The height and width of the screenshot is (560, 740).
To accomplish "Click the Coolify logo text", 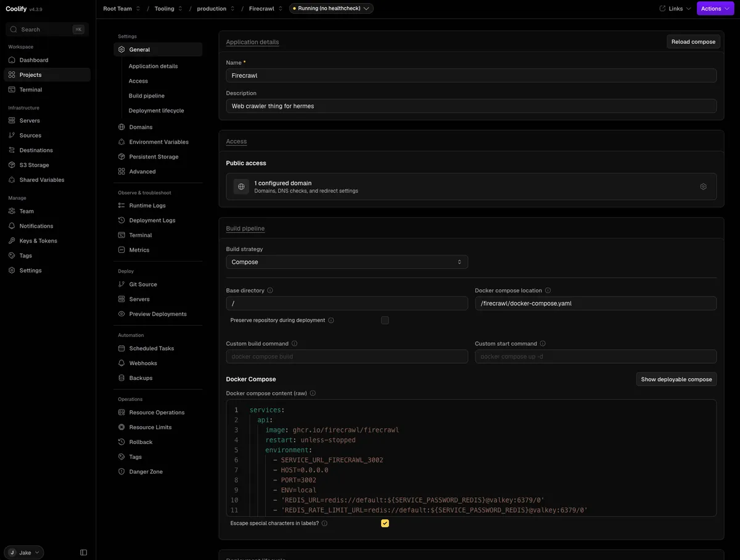I will point(16,9).
